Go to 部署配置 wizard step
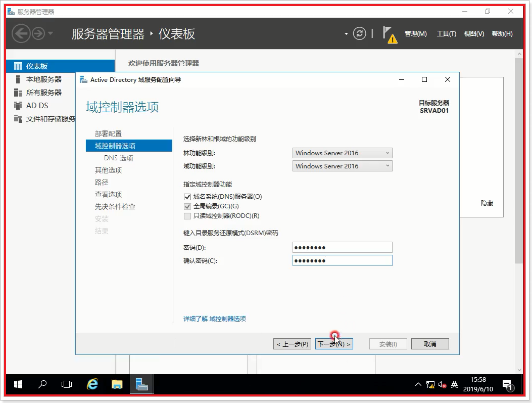 pos(108,133)
